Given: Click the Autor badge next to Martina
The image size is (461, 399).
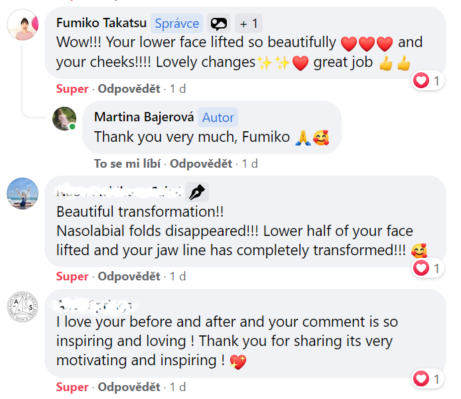Looking at the screenshot, I should pyautogui.click(x=218, y=117).
